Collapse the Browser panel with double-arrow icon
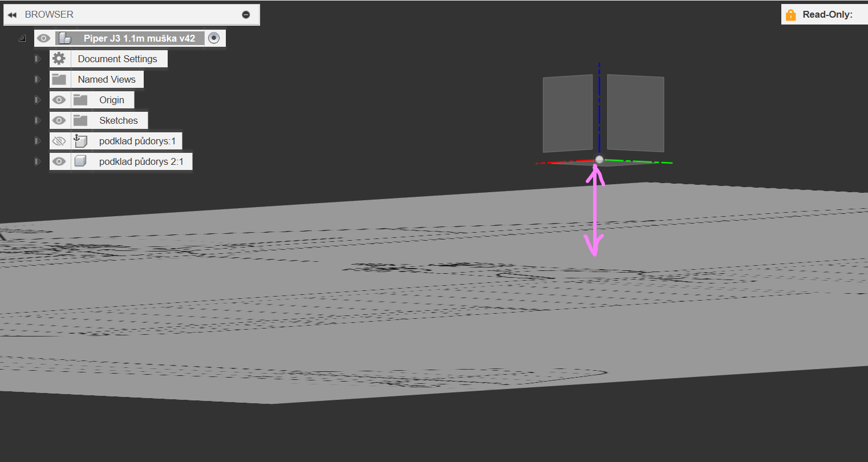 [x=12, y=15]
